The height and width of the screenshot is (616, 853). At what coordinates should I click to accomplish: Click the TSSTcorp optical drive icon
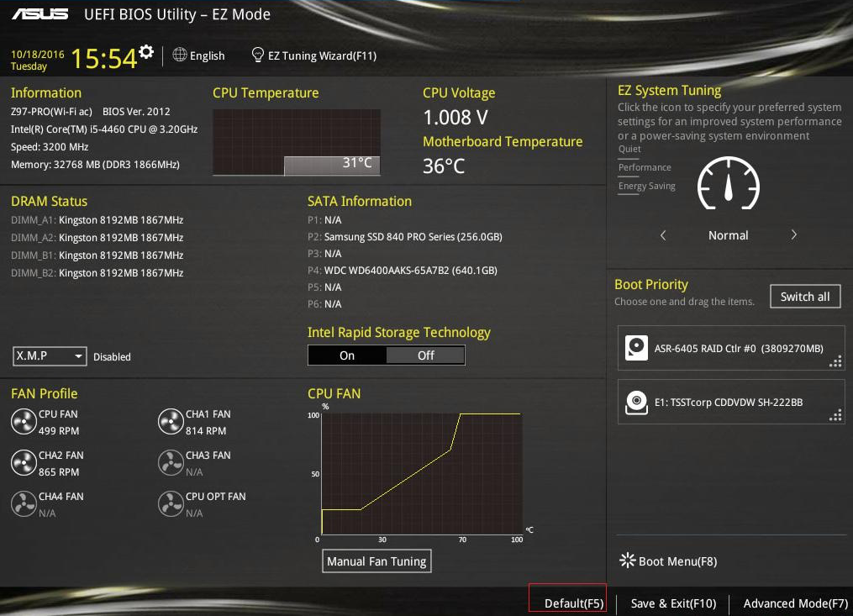[636, 403]
